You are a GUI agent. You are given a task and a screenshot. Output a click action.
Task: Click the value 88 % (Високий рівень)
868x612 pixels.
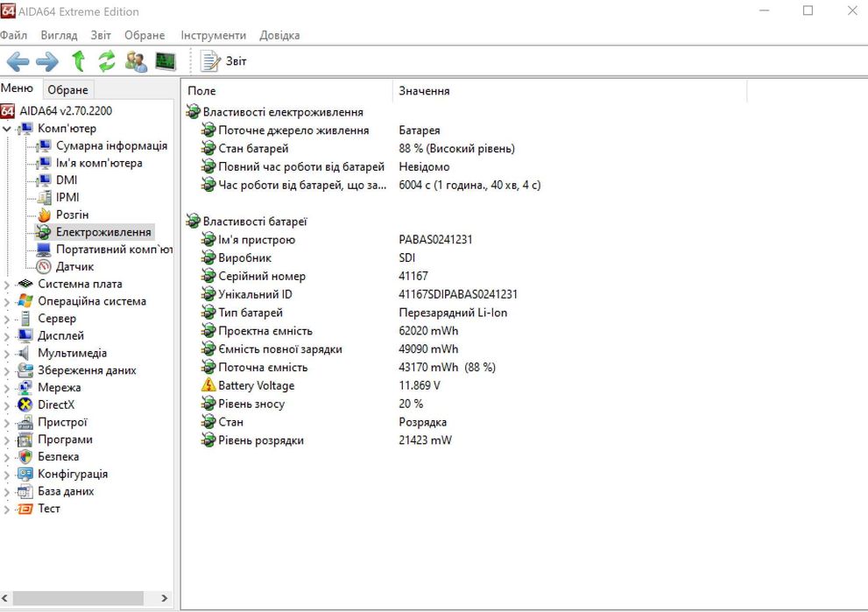click(456, 148)
